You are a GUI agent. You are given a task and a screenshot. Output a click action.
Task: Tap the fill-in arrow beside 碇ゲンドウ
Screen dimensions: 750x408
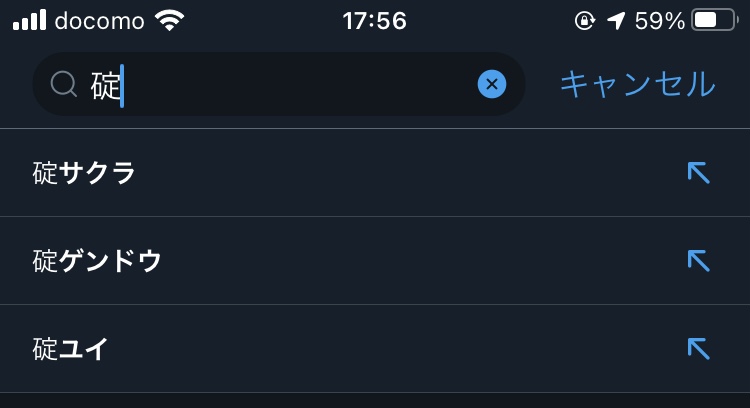pyautogui.click(x=698, y=261)
